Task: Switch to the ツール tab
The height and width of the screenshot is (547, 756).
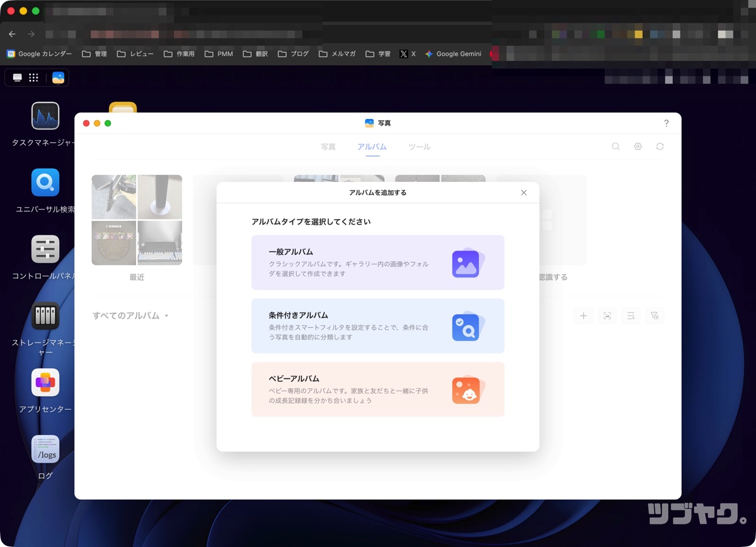Action: tap(419, 146)
